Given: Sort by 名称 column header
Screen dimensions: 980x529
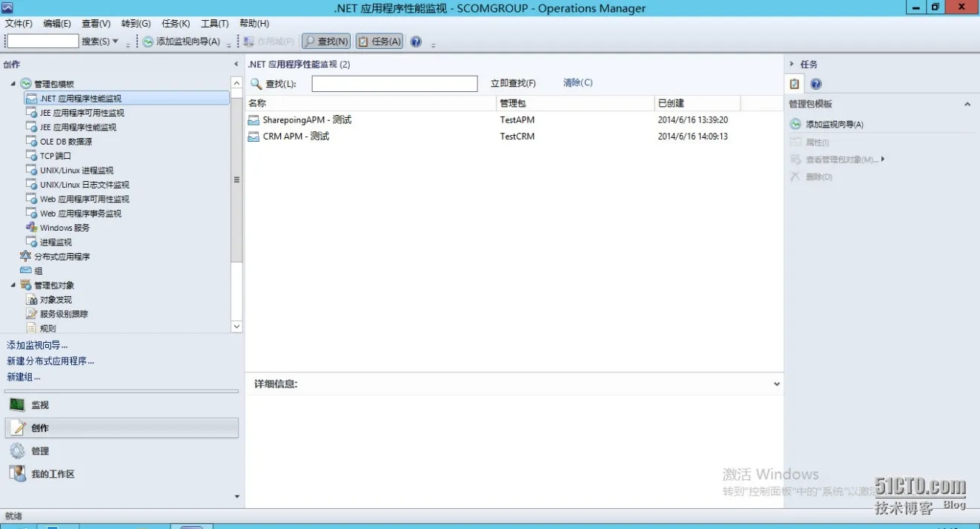Looking at the screenshot, I should click(370, 103).
